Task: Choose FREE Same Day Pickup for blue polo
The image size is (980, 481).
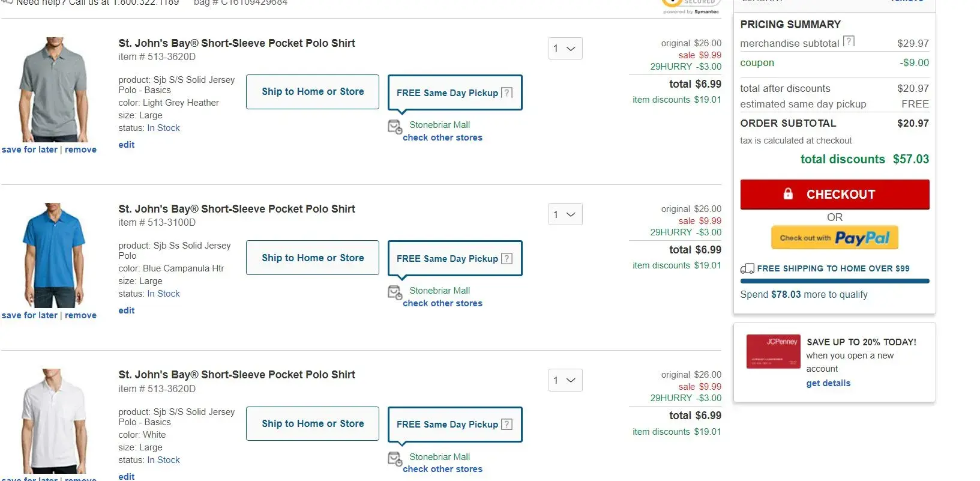Action: 447,259
